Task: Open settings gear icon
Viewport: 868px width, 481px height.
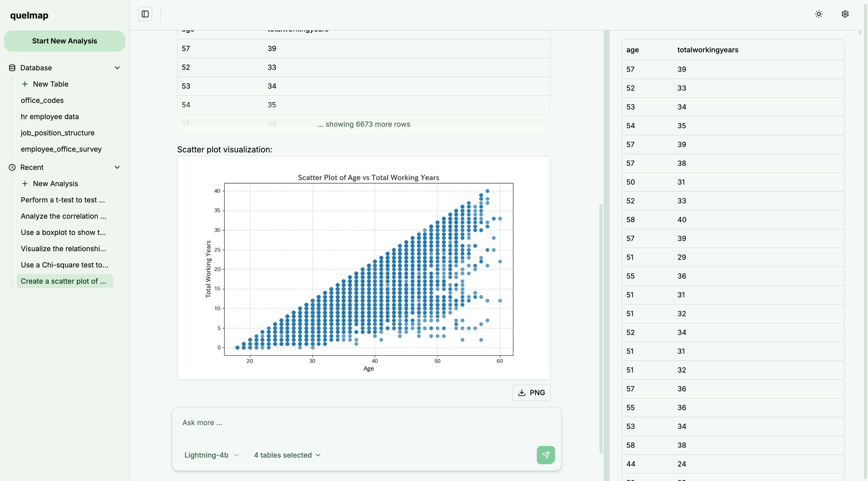Action: 845,14
